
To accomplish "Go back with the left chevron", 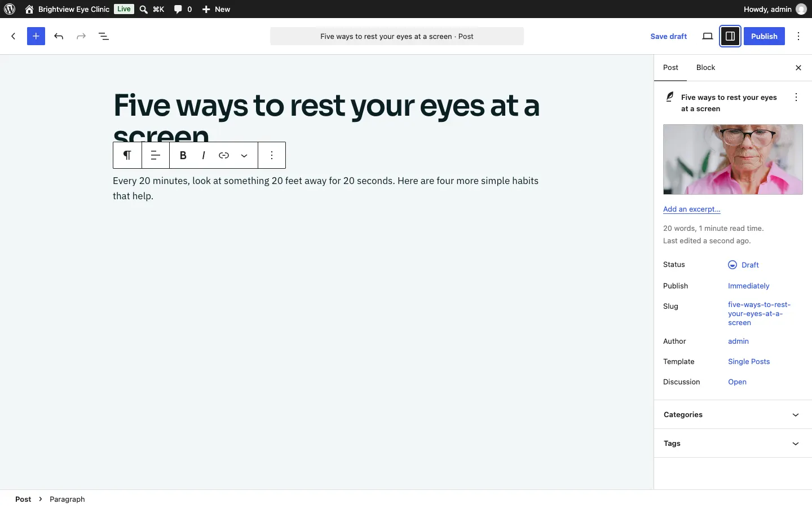I will [14, 36].
